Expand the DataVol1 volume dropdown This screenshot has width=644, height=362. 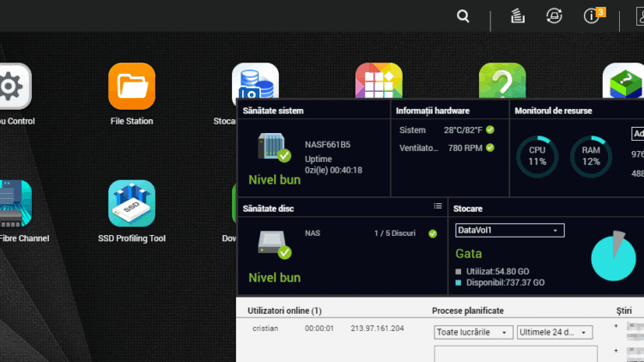(x=509, y=230)
